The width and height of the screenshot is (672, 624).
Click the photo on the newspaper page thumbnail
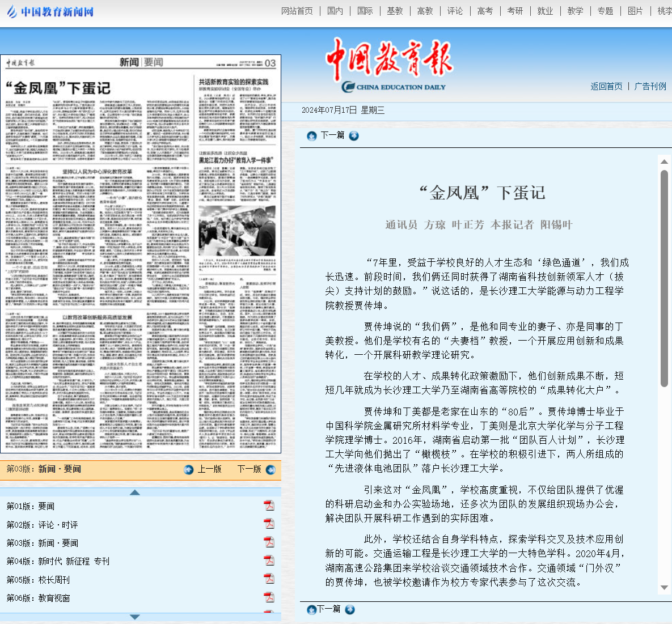point(237,231)
